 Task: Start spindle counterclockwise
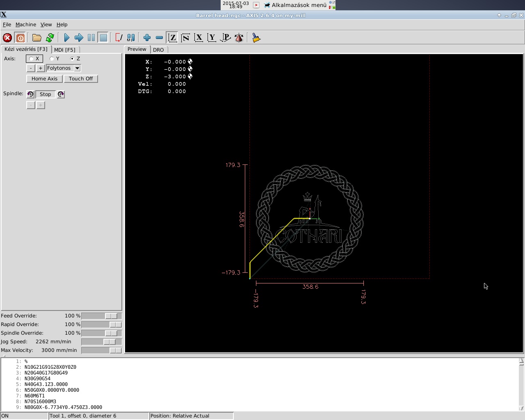click(x=30, y=94)
